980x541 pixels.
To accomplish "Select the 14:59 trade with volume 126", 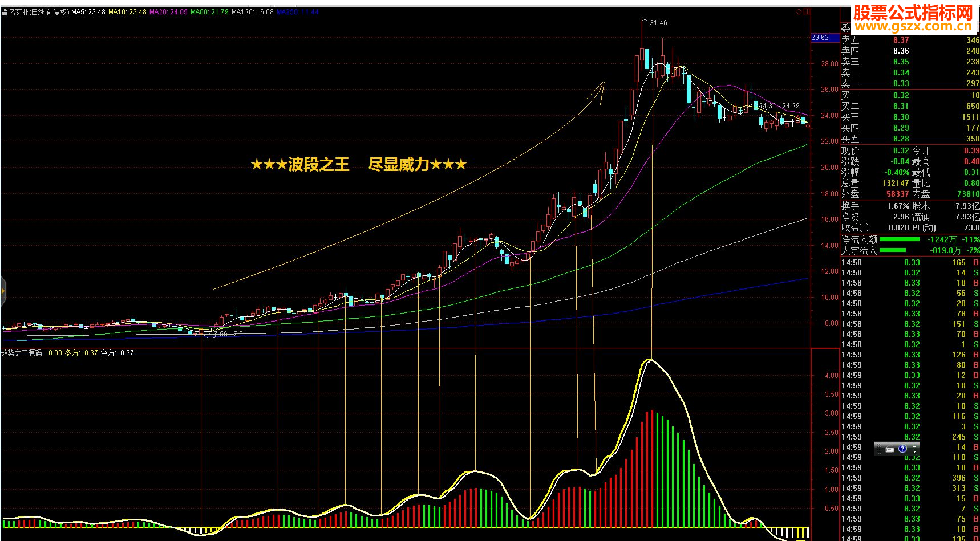I will coord(910,355).
